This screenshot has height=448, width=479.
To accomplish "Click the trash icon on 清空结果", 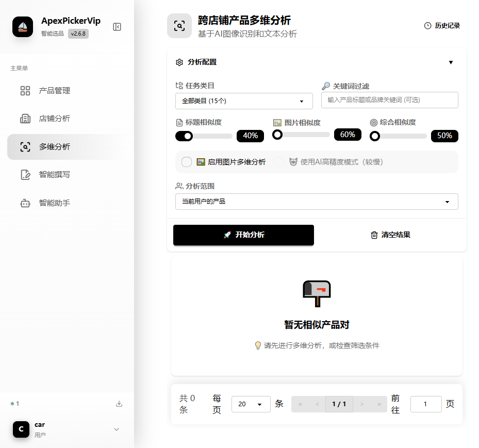I will [x=374, y=235].
